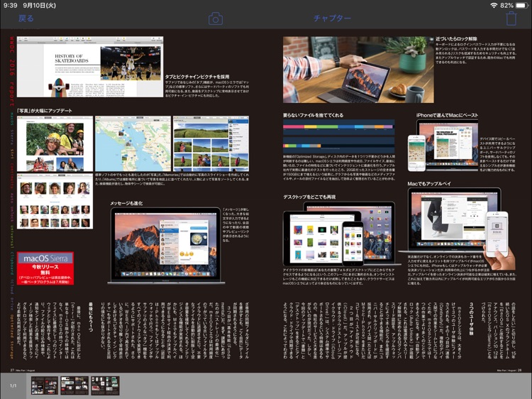Image resolution: width=532 pixels, height=399 pixels.
Task: Tap the faces grid Photos screenshot
Action: point(55,202)
